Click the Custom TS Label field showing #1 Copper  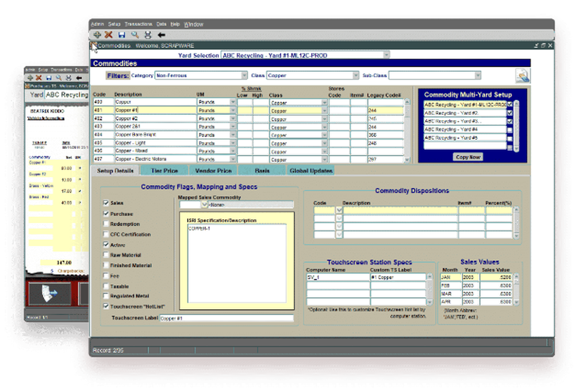[398, 278]
